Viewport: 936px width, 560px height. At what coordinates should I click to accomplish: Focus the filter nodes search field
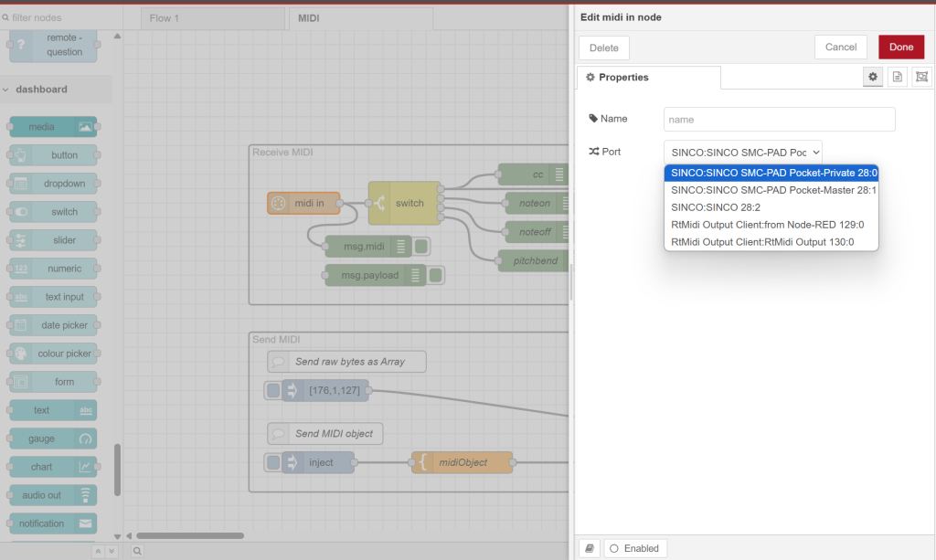[x=61, y=18]
